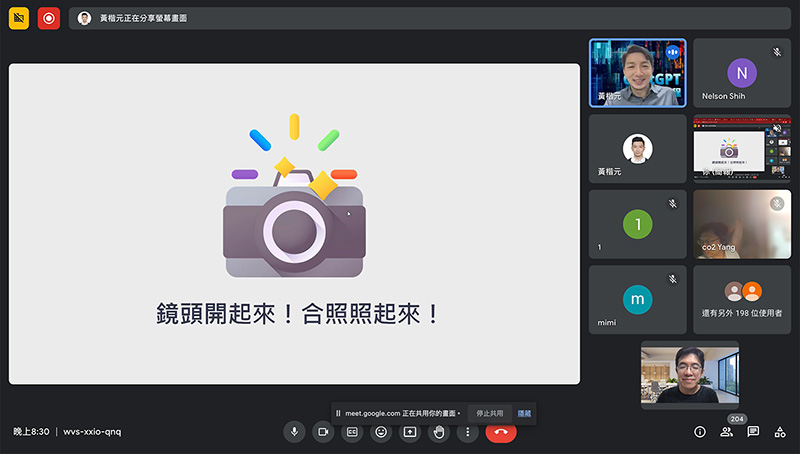Click the meeting code wvs-xxio-qnq
Screen dimensions: 800x454
92,432
